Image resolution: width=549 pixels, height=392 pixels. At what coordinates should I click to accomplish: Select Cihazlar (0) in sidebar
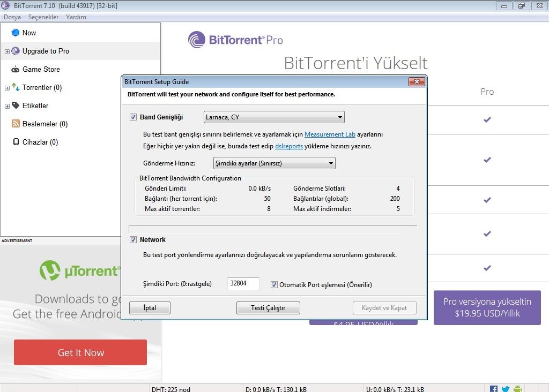[x=40, y=142]
